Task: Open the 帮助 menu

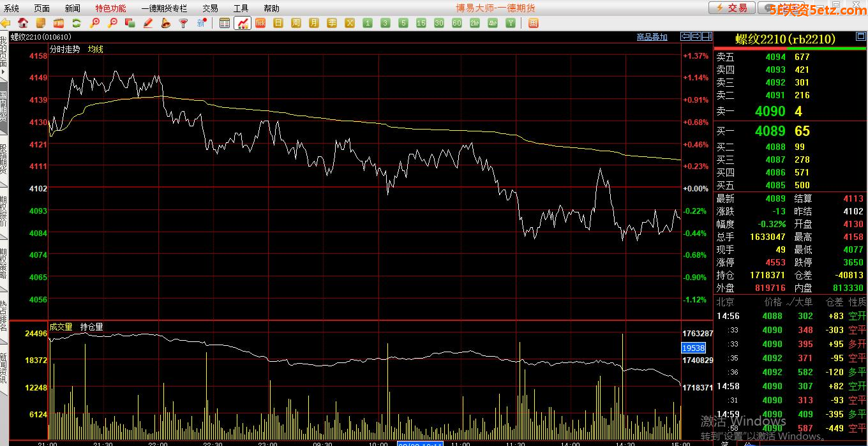Action: coord(271,8)
